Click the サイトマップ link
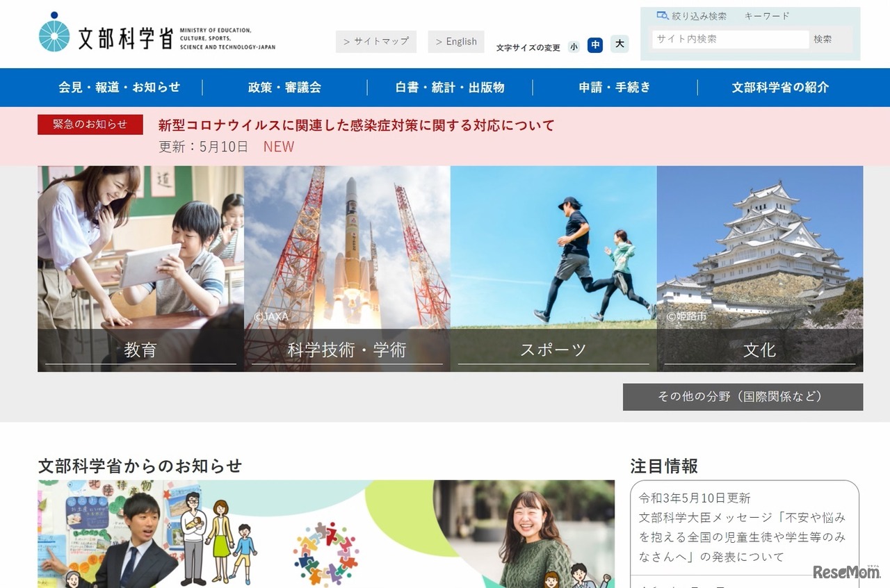 point(376,41)
